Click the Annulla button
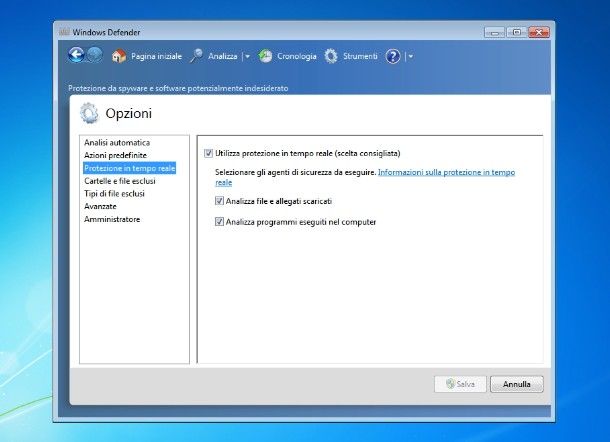This screenshot has height=442, width=610. 517,384
